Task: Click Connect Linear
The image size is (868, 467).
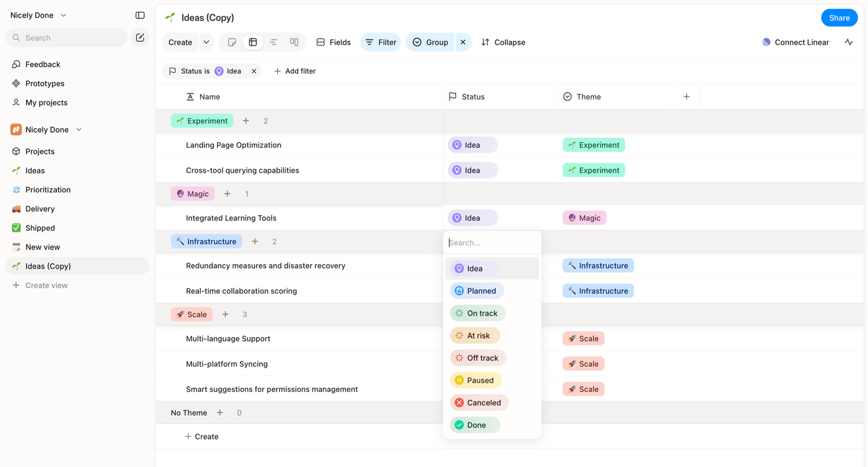Action: [795, 42]
